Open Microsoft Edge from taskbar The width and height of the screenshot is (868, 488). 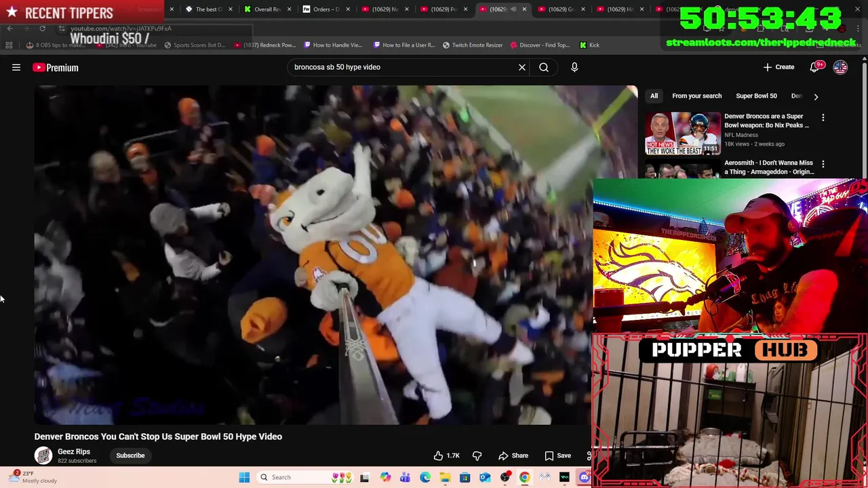(x=425, y=477)
